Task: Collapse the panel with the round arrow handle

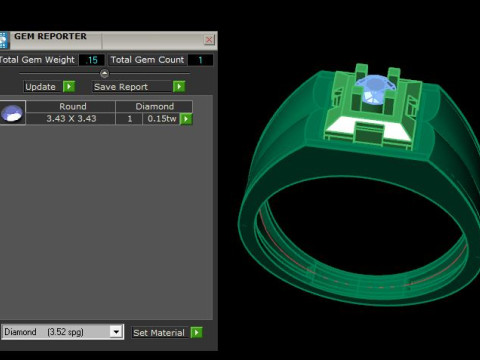Action: point(104,73)
